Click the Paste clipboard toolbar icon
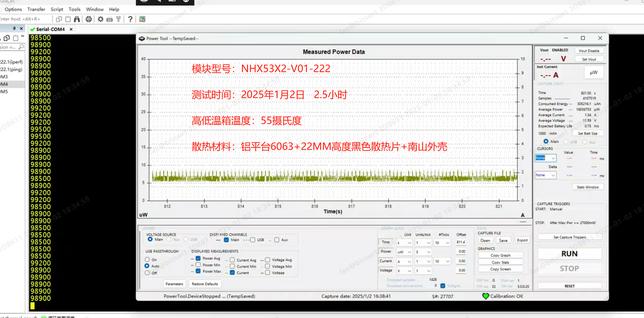Viewport: 644px width, 318px height. click(68, 19)
